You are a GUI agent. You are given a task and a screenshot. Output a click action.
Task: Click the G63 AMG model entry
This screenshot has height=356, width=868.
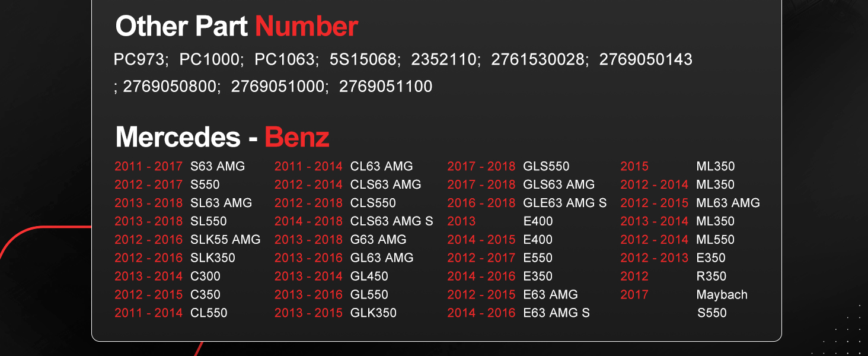(x=378, y=240)
